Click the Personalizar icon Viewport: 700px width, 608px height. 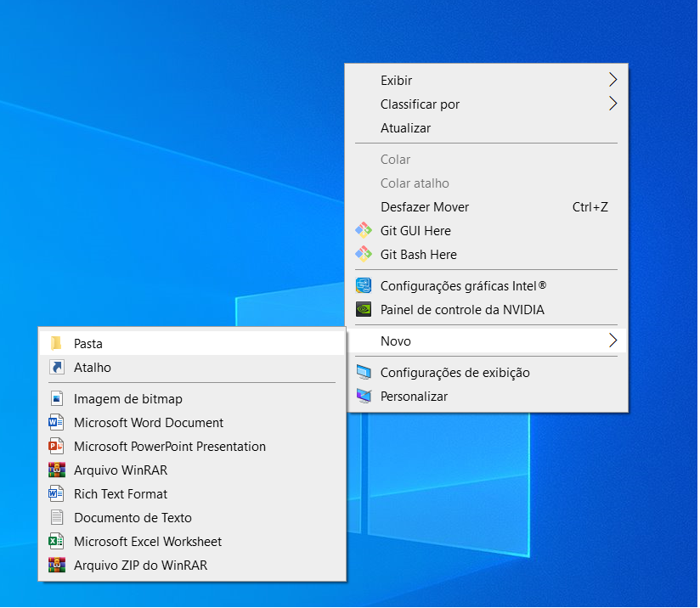(x=364, y=396)
